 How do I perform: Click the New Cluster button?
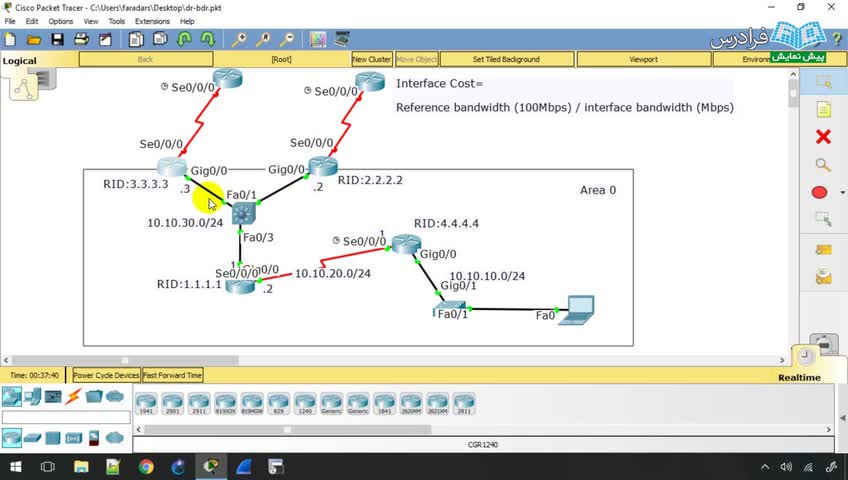tap(372, 59)
